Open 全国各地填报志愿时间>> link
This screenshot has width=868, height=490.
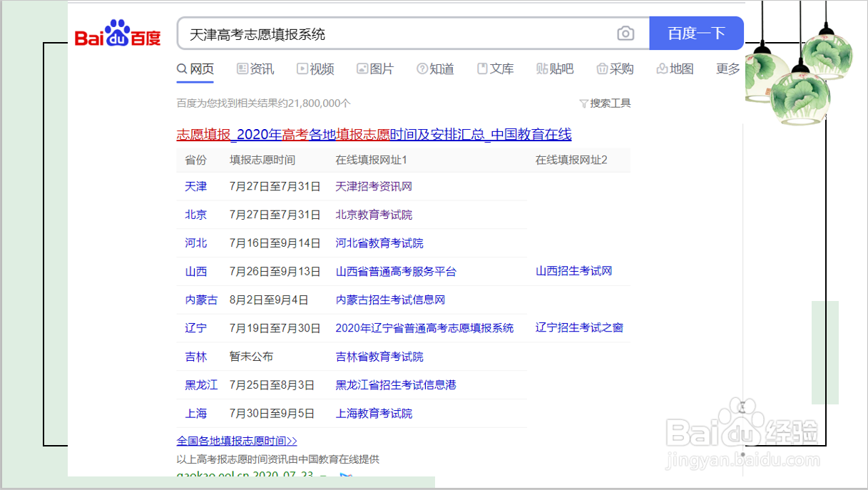[x=237, y=441]
